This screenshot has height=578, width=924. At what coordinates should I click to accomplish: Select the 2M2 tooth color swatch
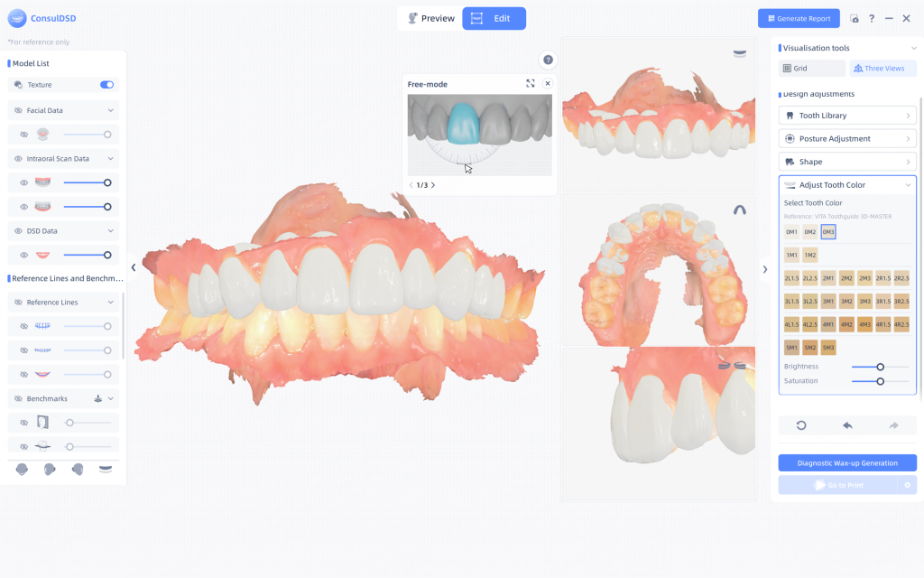pos(846,278)
